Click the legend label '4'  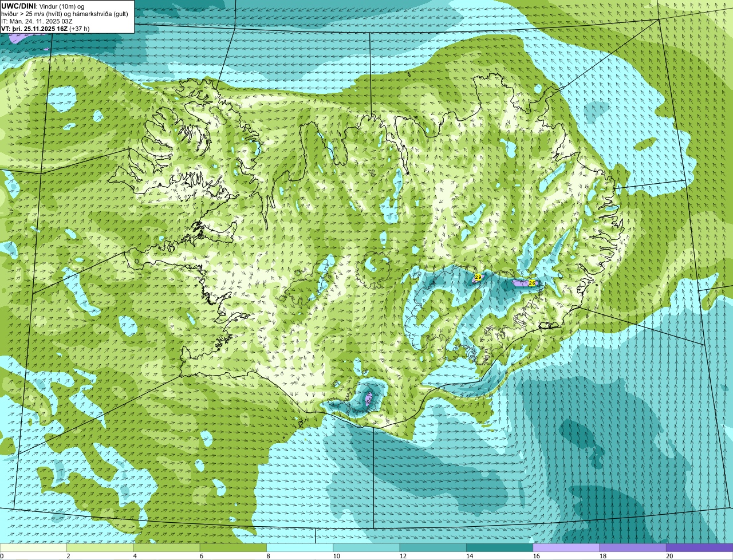point(135,556)
